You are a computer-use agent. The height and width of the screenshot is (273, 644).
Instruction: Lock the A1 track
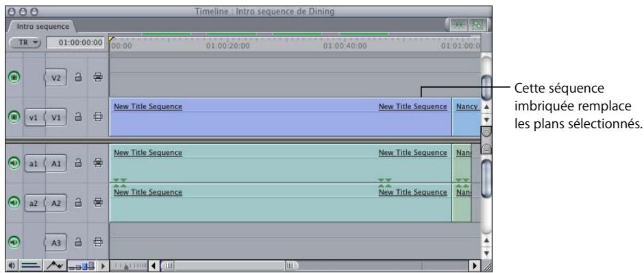[x=78, y=163]
